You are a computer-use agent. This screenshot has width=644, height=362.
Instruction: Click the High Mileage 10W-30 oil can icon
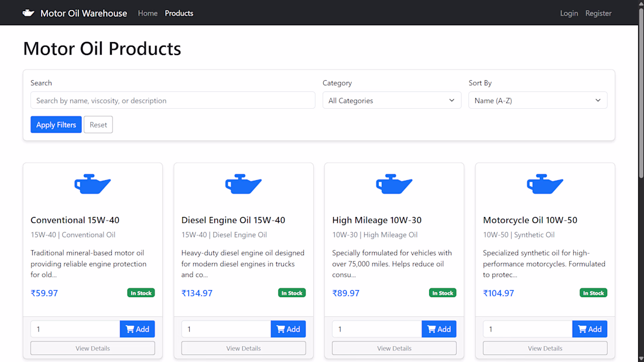394,184
